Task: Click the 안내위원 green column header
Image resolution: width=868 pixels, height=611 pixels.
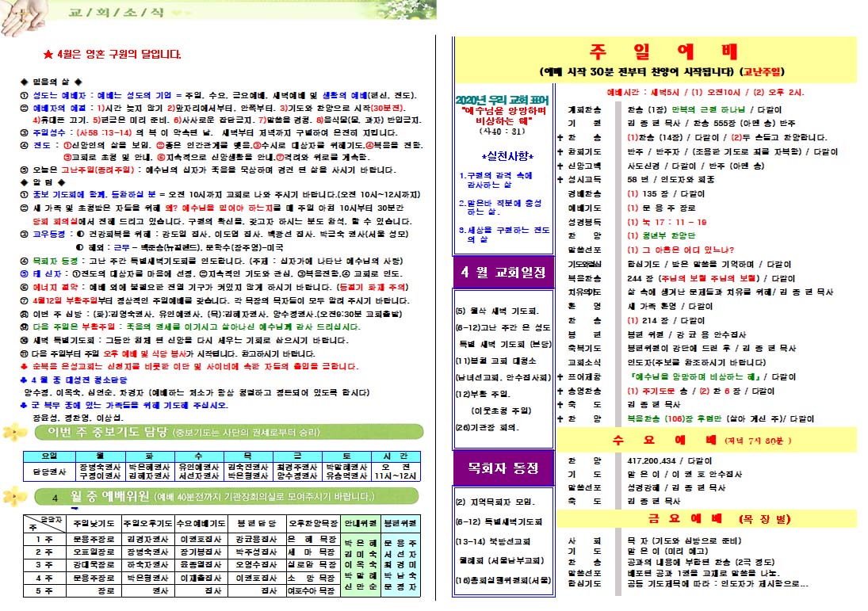Action: [358, 524]
